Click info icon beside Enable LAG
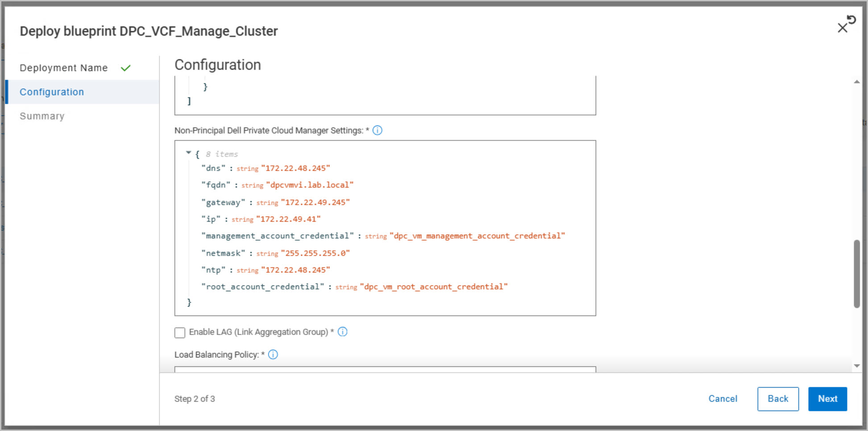Image resolution: width=868 pixels, height=431 pixels. [343, 332]
